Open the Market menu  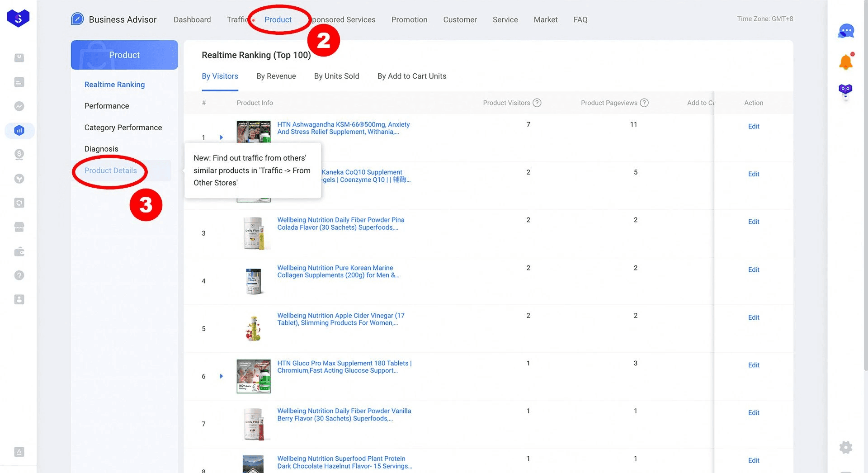[x=546, y=19]
